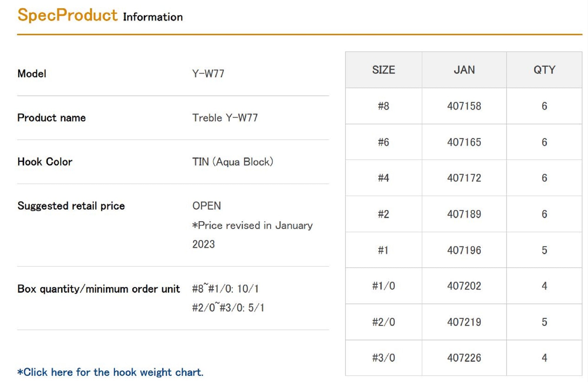The height and width of the screenshot is (382, 588).
Task: Select JAN code 407165
Action: tap(464, 142)
